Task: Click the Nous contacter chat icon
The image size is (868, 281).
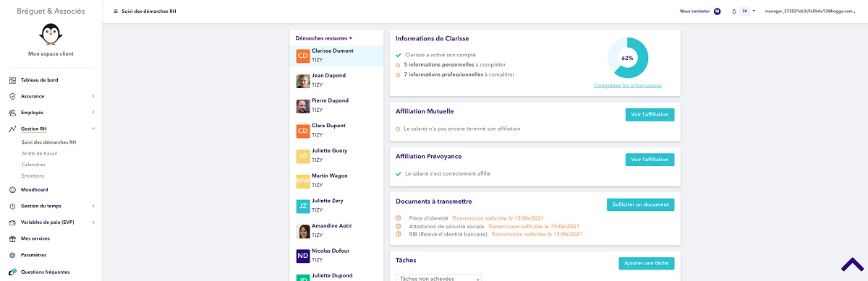Action: [x=718, y=12]
